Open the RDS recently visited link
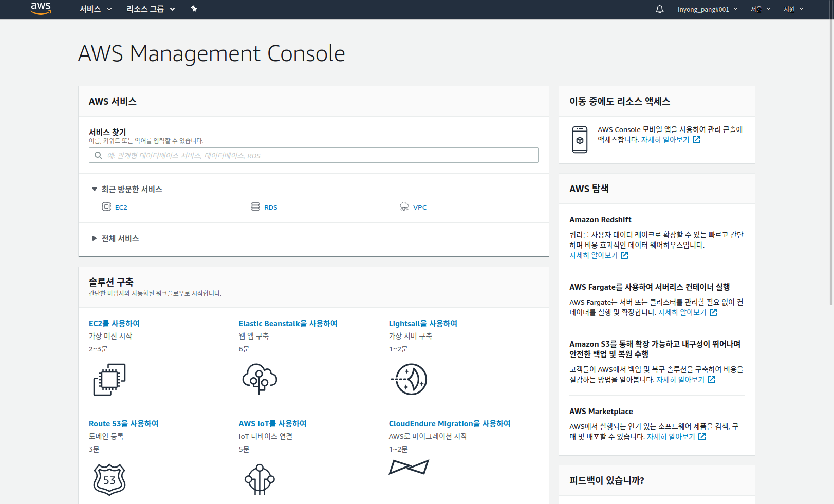This screenshot has height=504, width=834. click(x=270, y=207)
